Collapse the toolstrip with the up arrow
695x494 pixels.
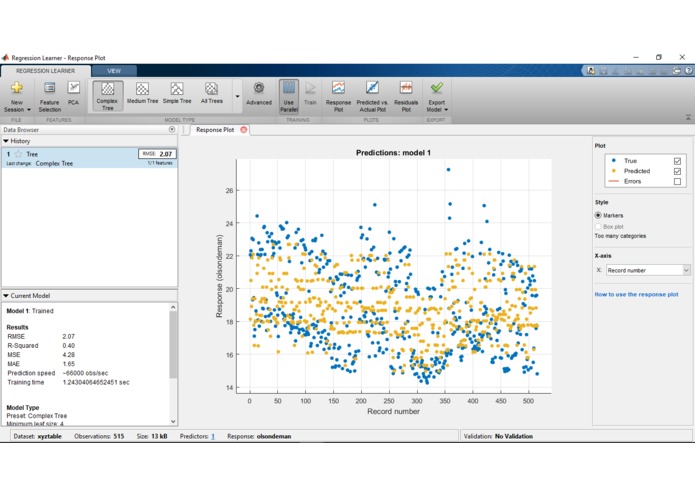688,117
